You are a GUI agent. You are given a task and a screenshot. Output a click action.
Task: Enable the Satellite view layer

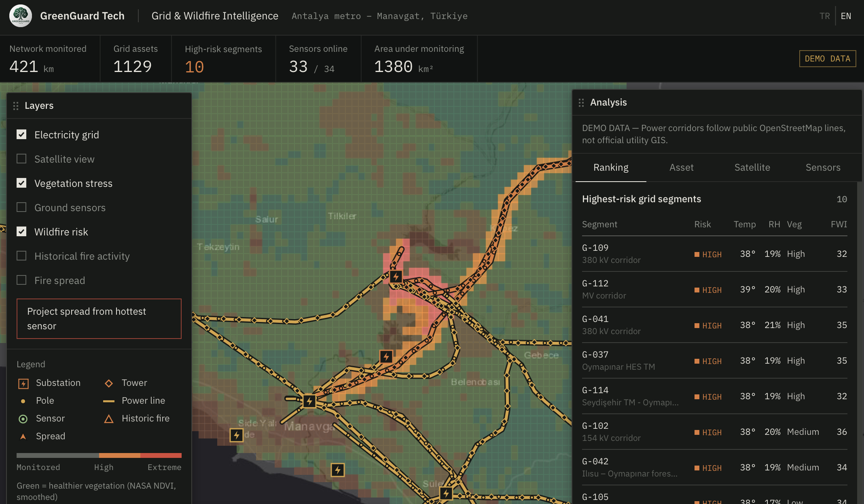[21, 159]
